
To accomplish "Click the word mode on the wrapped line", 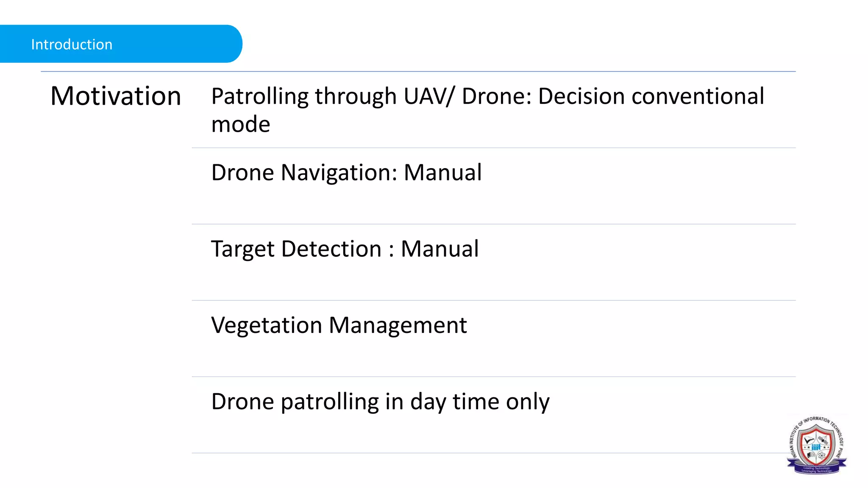I will point(240,124).
